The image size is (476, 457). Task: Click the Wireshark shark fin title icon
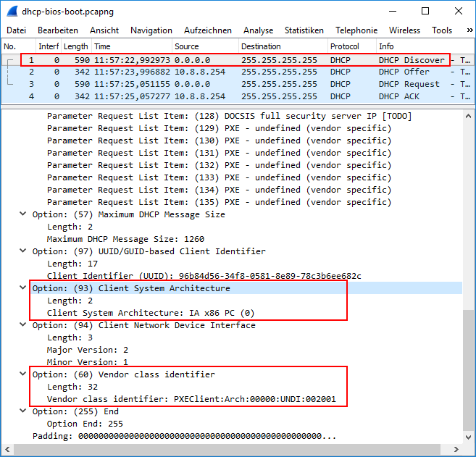[12, 12]
